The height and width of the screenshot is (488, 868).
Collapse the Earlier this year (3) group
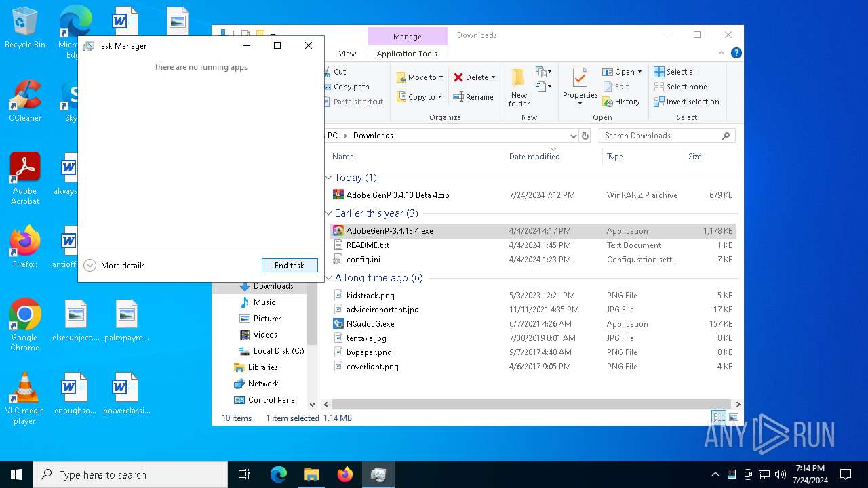[x=329, y=213]
